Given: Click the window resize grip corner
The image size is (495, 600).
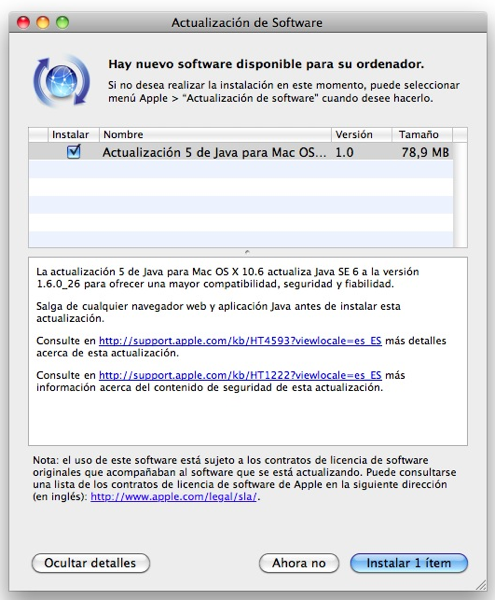Looking at the screenshot, I should pyautogui.click(x=481, y=585).
